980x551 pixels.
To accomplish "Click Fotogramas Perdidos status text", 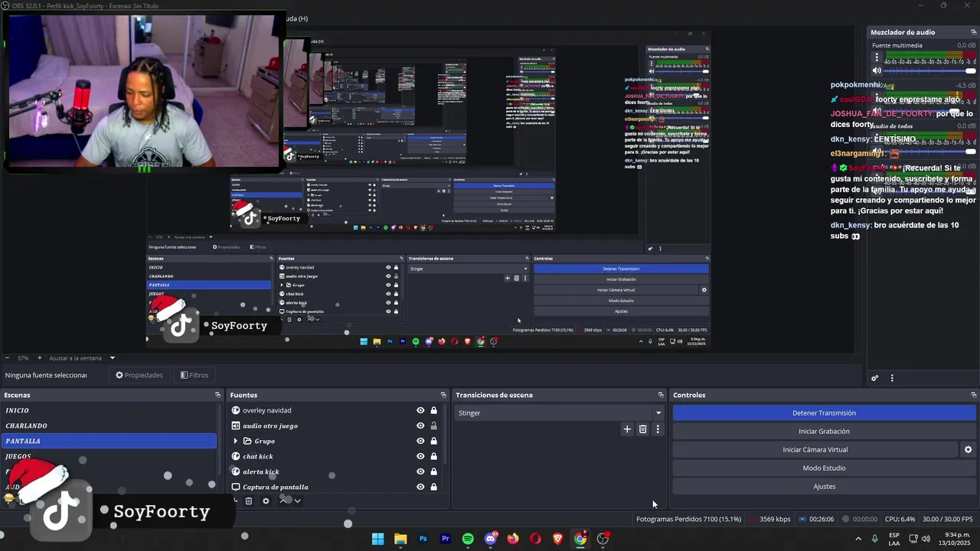I will click(688, 519).
